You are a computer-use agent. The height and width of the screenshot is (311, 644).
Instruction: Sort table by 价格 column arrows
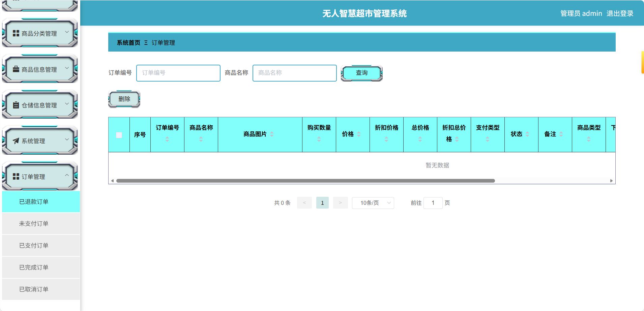point(359,134)
